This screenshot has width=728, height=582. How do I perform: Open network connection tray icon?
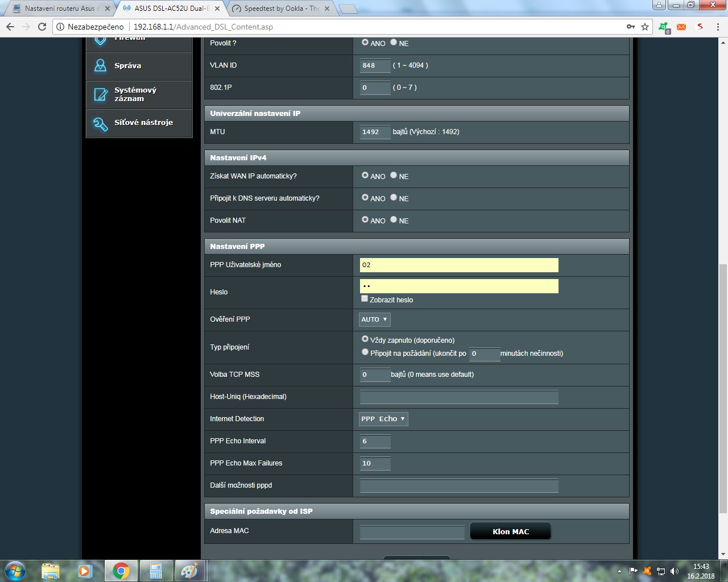(661, 571)
